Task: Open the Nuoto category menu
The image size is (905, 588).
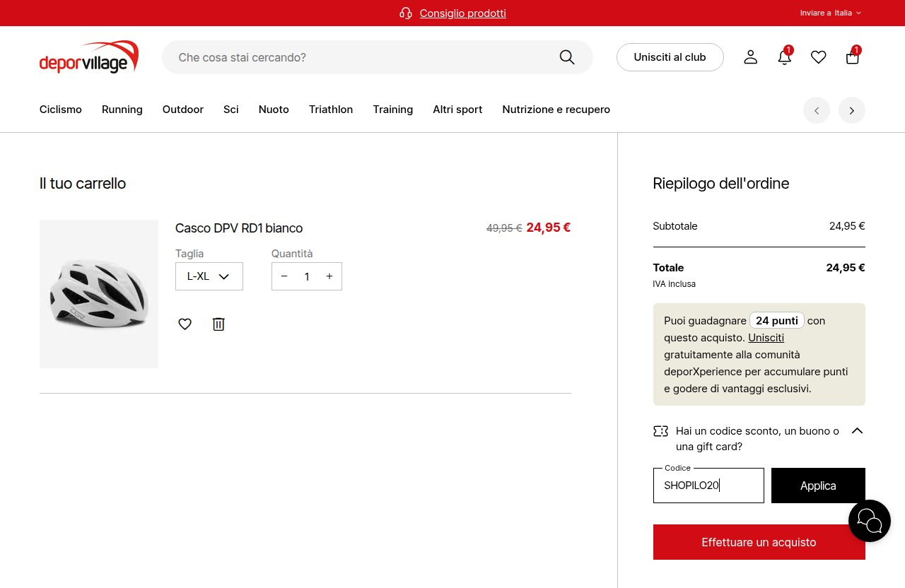Action: coord(274,110)
